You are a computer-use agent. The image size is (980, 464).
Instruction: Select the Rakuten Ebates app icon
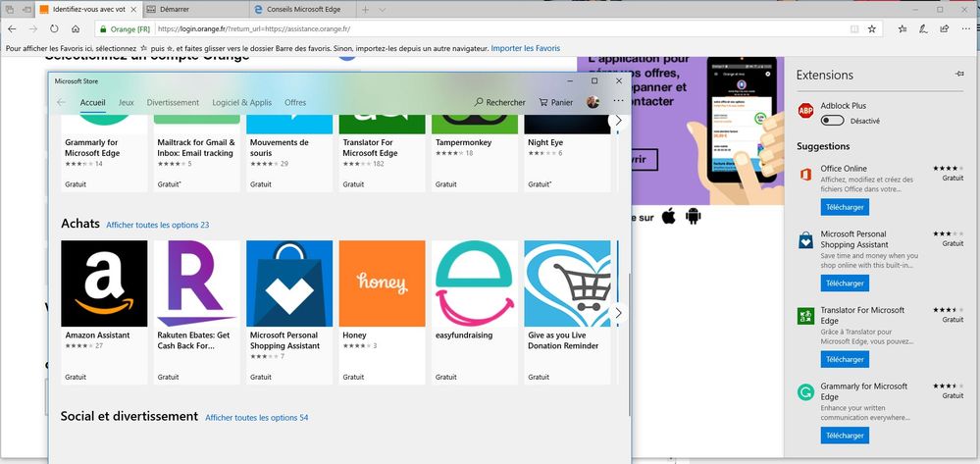tap(196, 283)
